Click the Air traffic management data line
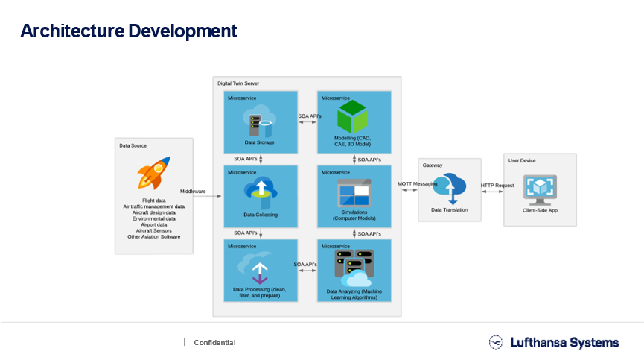Viewport: 644px width, 363px height. 154,206
